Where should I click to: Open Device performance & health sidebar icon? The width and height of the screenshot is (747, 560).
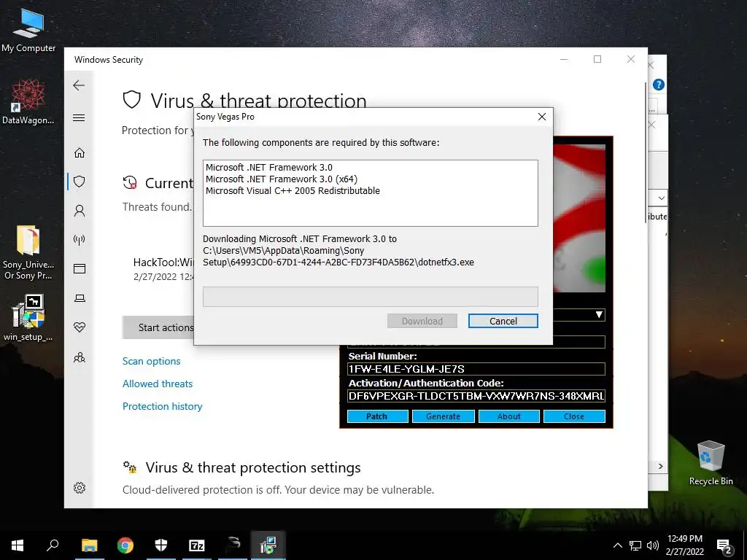tap(79, 327)
